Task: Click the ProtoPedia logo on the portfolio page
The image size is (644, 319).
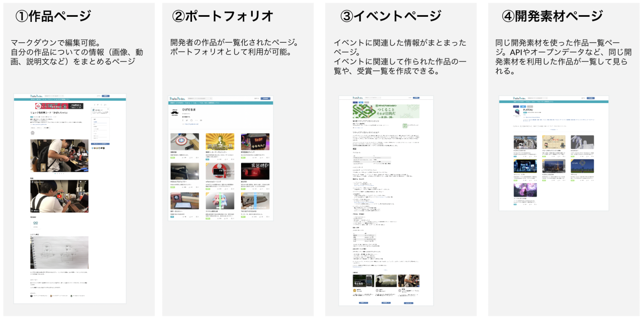Action: 177,99
